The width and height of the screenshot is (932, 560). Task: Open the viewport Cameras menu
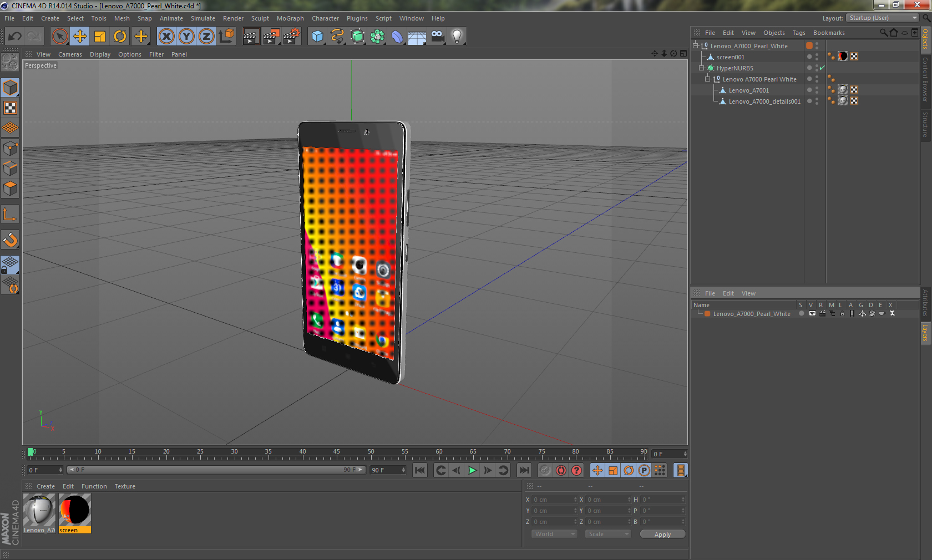pyautogui.click(x=70, y=54)
